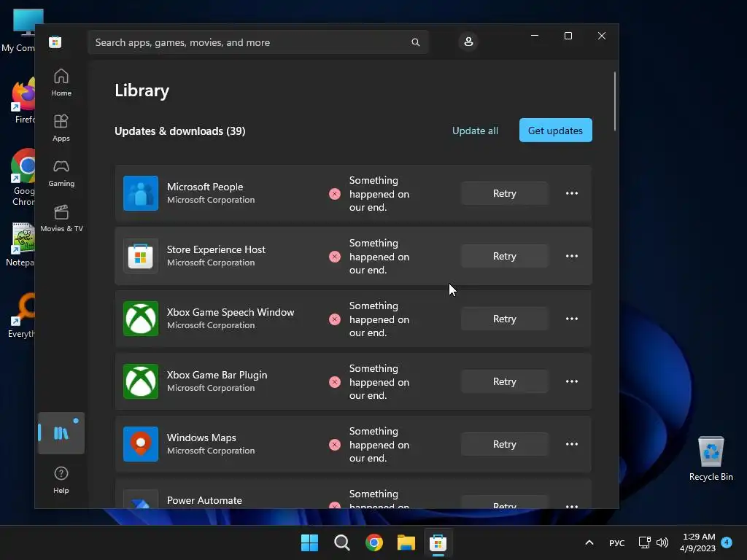Click the error icon for Microsoft People
The height and width of the screenshot is (560, 747).
pyautogui.click(x=334, y=194)
